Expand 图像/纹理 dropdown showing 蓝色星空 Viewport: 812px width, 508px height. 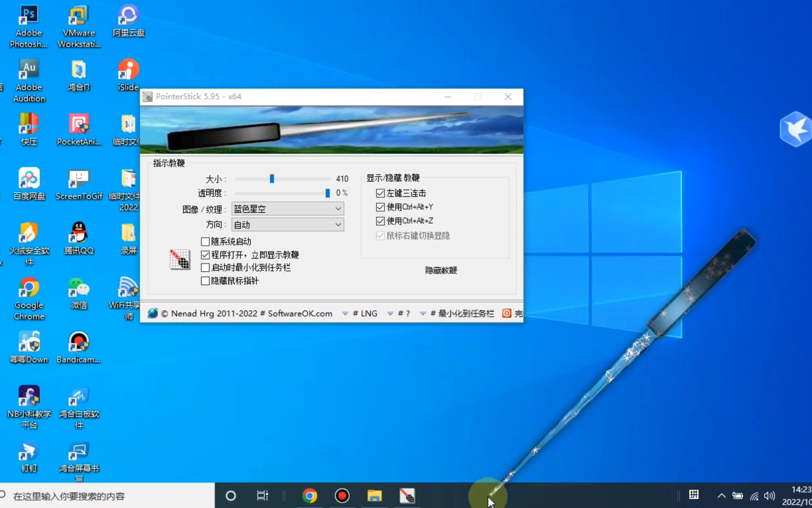288,209
